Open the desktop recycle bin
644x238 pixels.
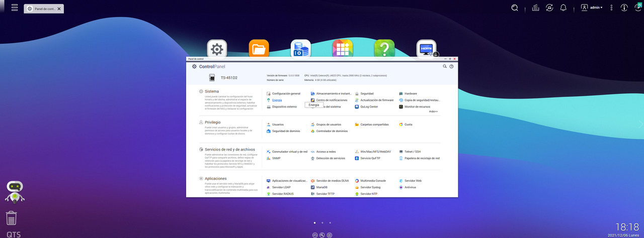(11, 218)
